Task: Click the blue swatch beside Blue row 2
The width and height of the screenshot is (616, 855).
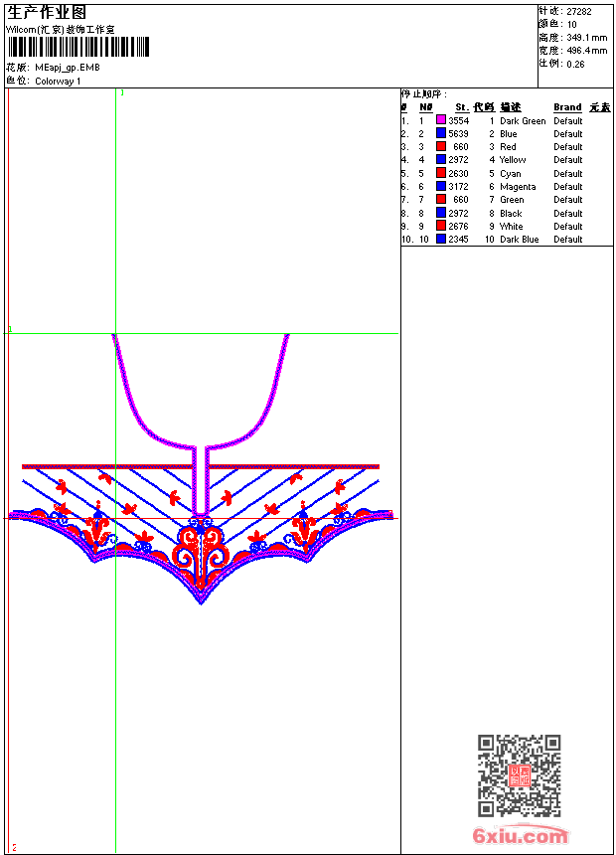Action: 441,133
